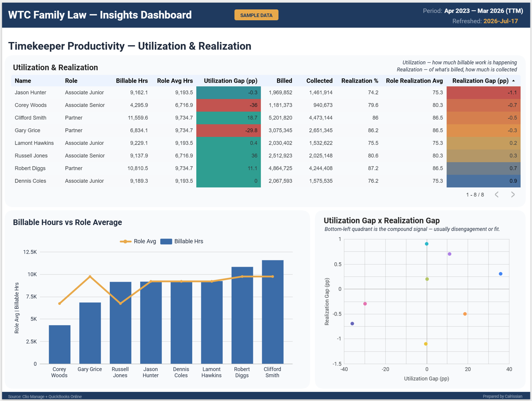This screenshot has height=401, width=532.
Task: Select the Corey Woods bar in chart
Action: click(x=59, y=344)
